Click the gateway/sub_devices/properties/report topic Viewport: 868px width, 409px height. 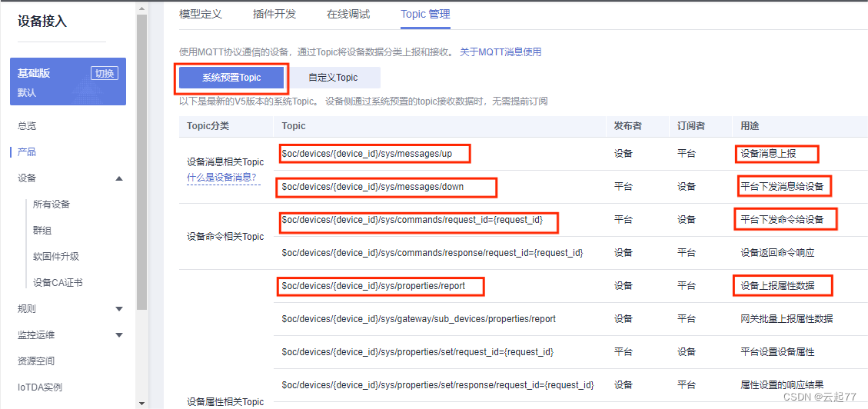pos(418,319)
